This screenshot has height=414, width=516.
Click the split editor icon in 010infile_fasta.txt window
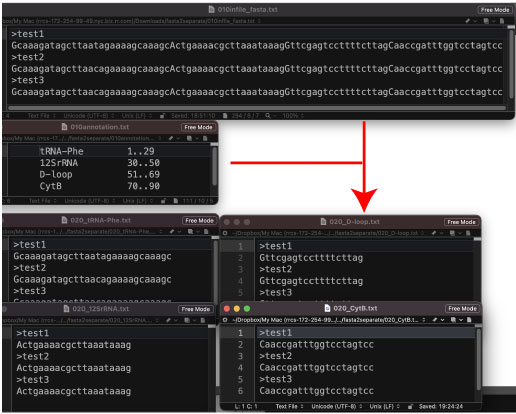486,21
